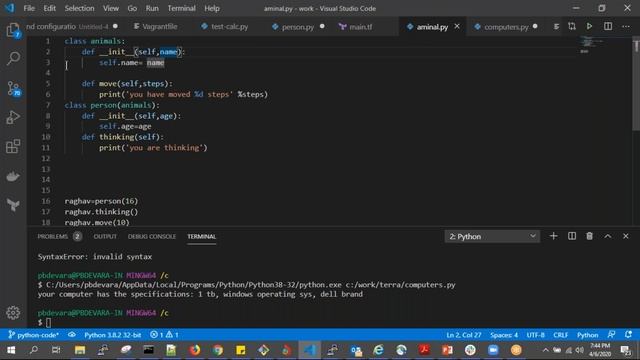Kill the terminal with the trash icon

pyautogui.click(x=589, y=236)
